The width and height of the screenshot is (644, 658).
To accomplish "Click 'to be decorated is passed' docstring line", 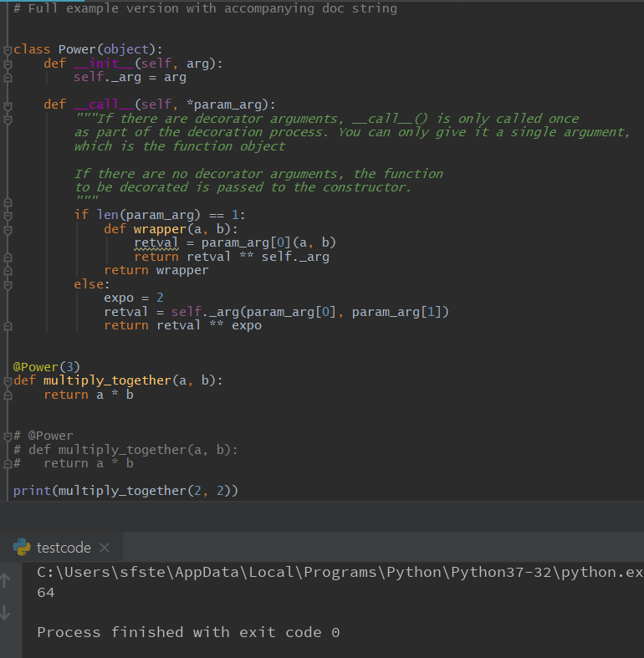I will (243, 187).
